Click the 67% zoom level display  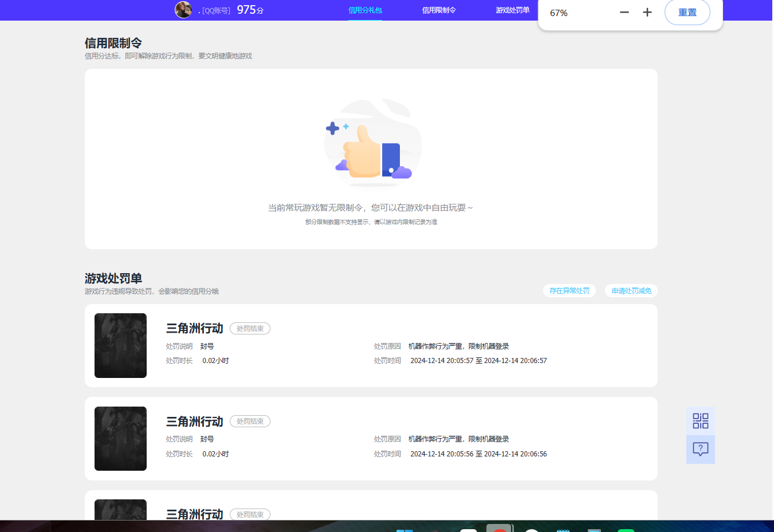coord(560,12)
